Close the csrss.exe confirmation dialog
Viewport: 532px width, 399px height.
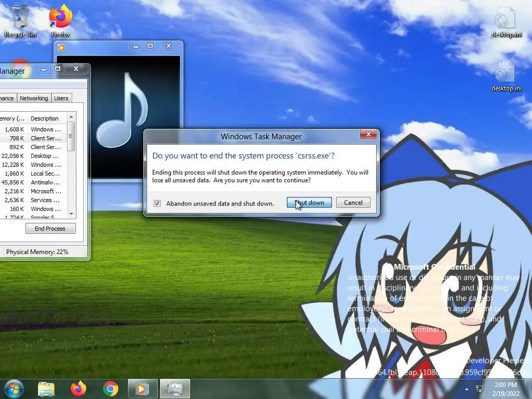(x=368, y=135)
